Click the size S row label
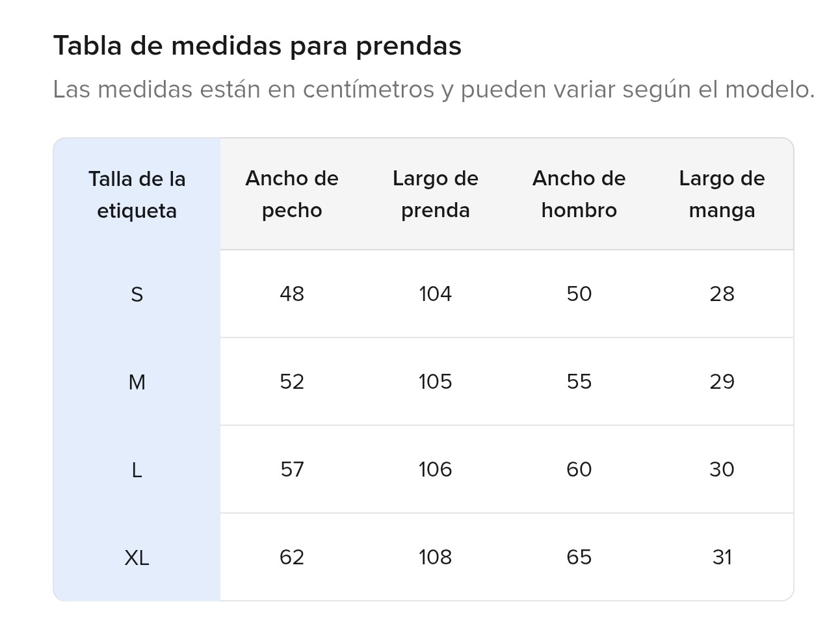 pos(137,295)
